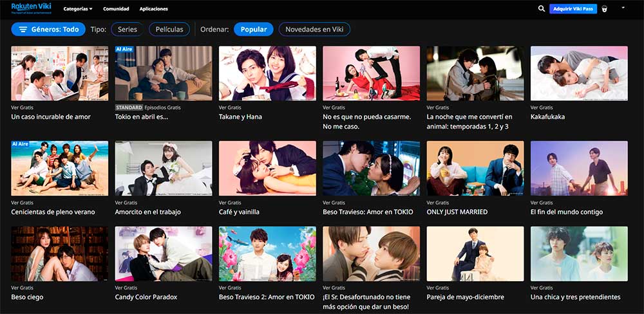Sort by Popular
Image resolution: width=644 pixels, height=314 pixels.
point(253,29)
